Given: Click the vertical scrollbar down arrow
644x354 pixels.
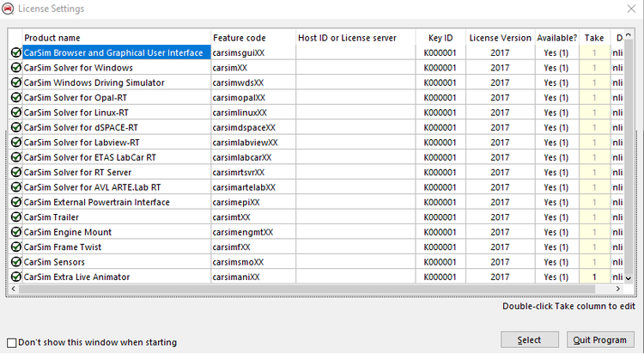Looking at the screenshot, I should 628,278.
